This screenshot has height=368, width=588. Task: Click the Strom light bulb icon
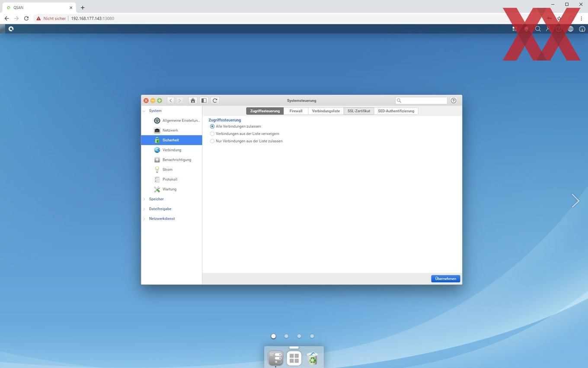point(157,170)
